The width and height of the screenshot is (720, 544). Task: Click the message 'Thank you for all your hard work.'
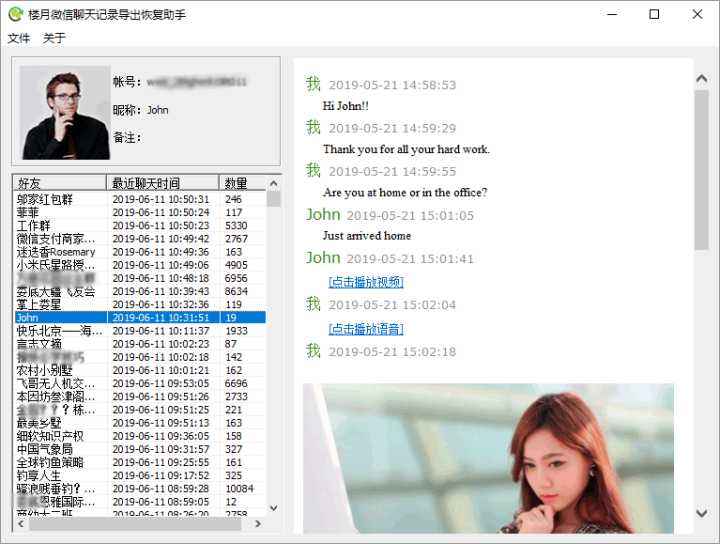click(406, 149)
